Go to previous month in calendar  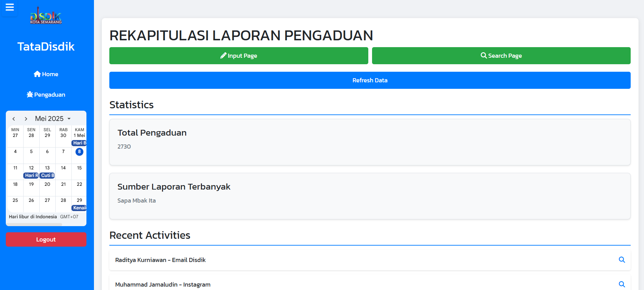(x=14, y=119)
